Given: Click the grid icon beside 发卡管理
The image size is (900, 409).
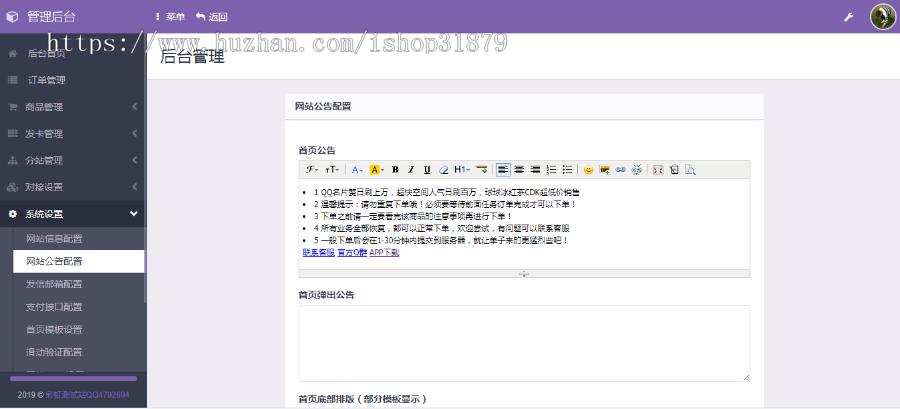Looking at the screenshot, I should [x=12, y=134].
